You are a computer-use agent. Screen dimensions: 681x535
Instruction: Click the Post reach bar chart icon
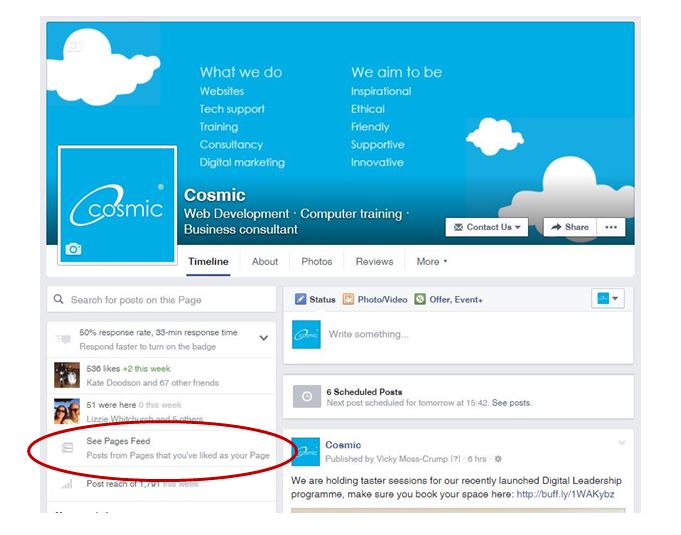tap(67, 484)
